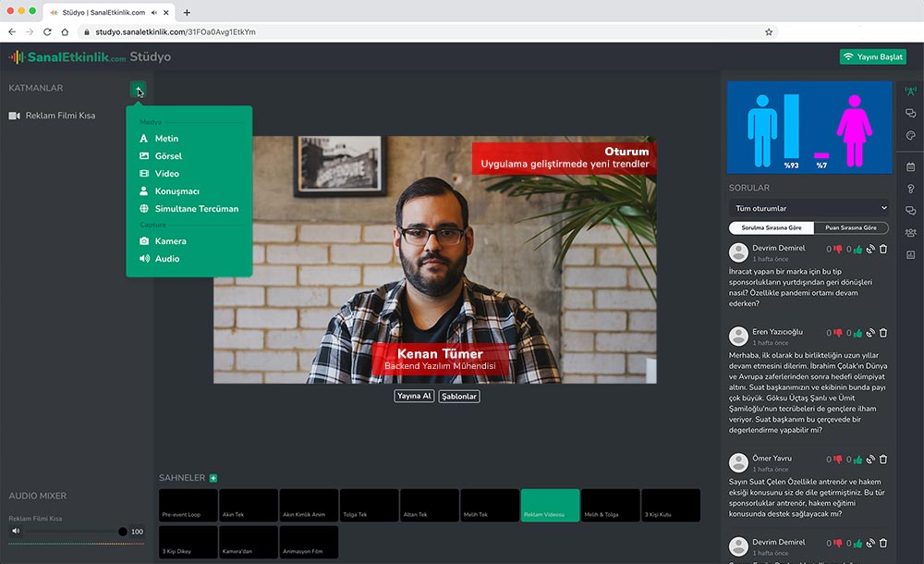
Task: Go back with browser back arrow
Action: 12,31
